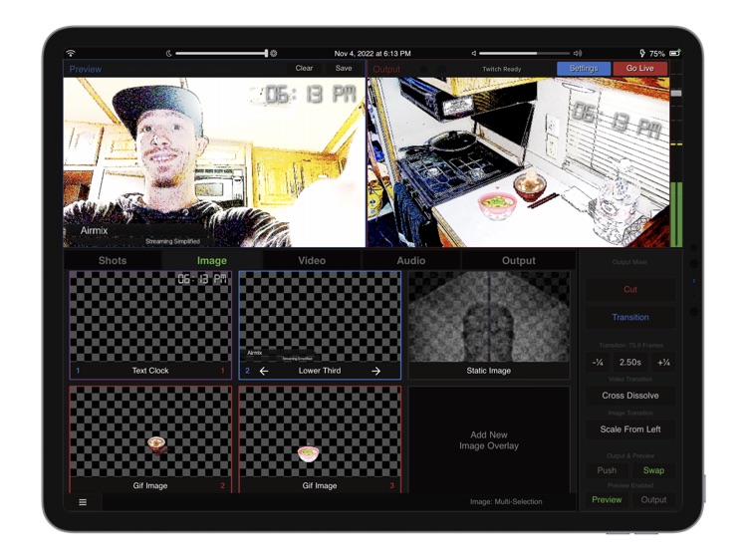The image size is (747, 560).
Task: Click the left arrow on Lower Third
Action: [x=264, y=371]
